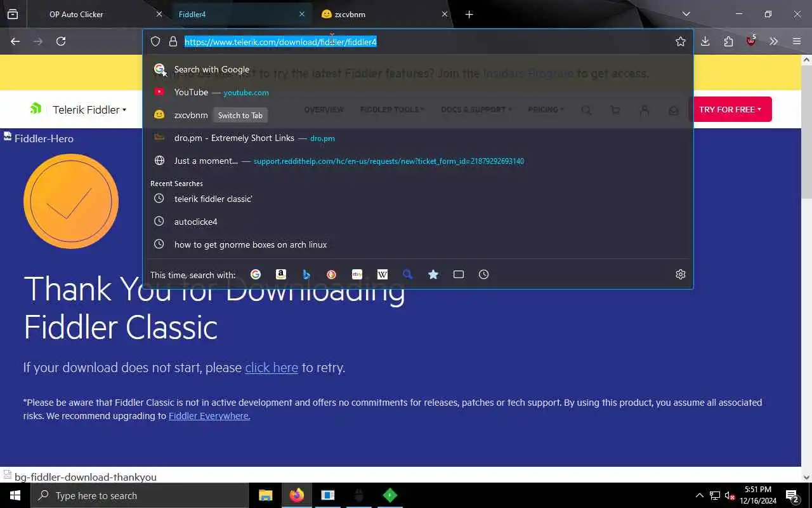The width and height of the screenshot is (812, 508).
Task: Open Windows notification center
Action: pos(792,495)
